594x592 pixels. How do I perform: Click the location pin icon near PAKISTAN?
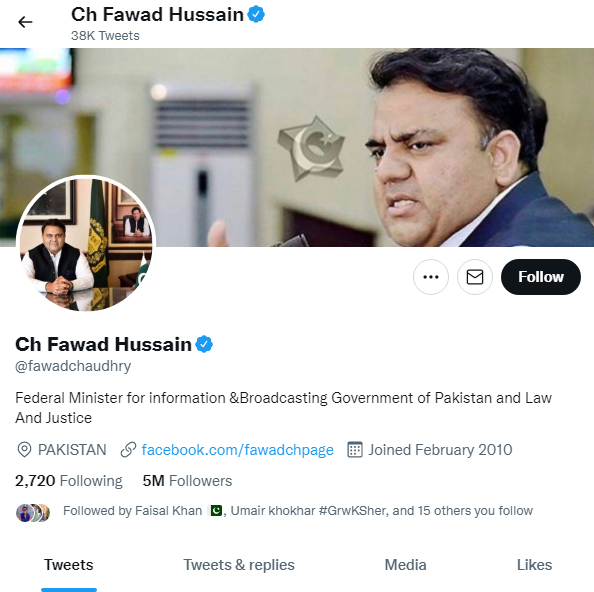[x=24, y=450]
